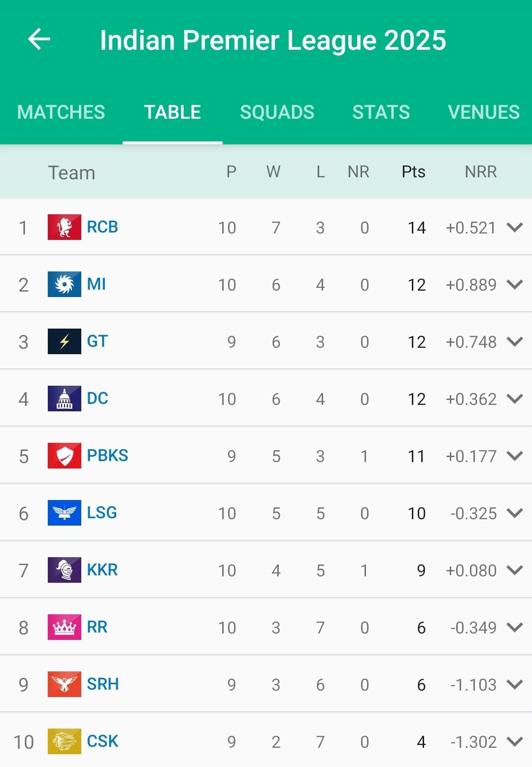Open the DC team logo
Image resolution: width=532 pixels, height=767 pixels.
pyautogui.click(x=65, y=399)
